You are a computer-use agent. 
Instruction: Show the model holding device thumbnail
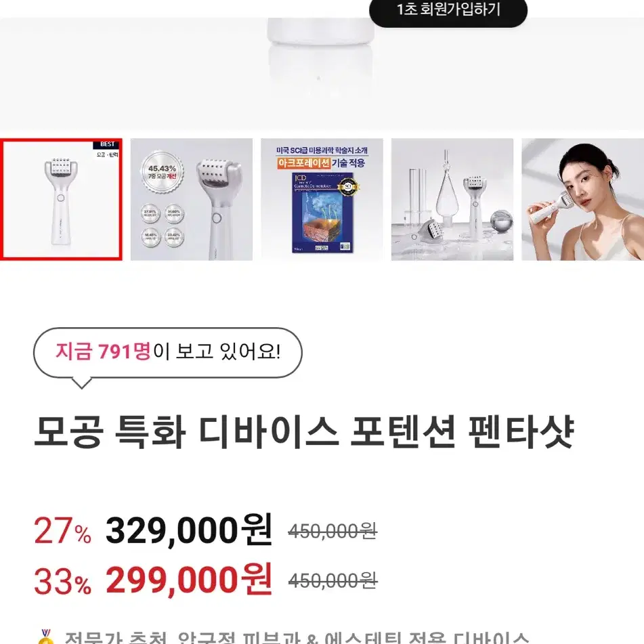click(x=582, y=199)
